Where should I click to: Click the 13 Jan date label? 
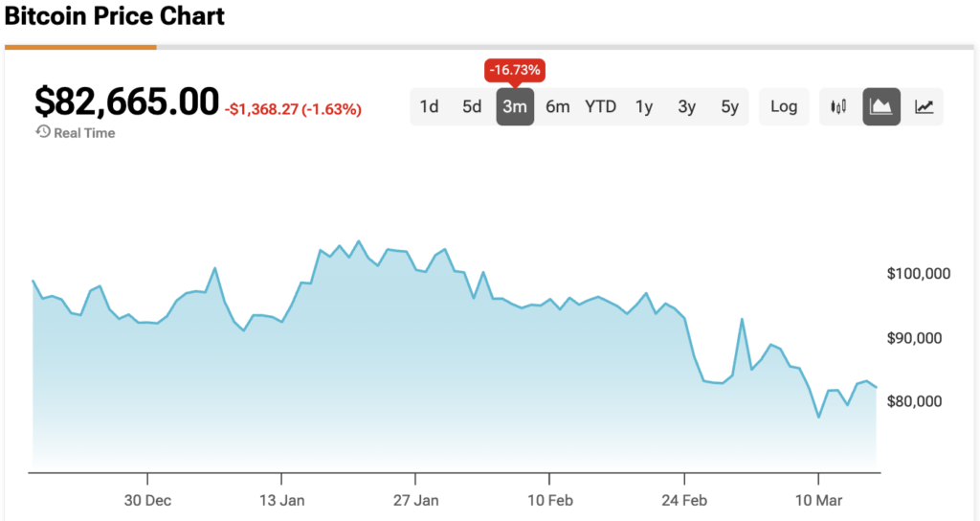(x=281, y=500)
